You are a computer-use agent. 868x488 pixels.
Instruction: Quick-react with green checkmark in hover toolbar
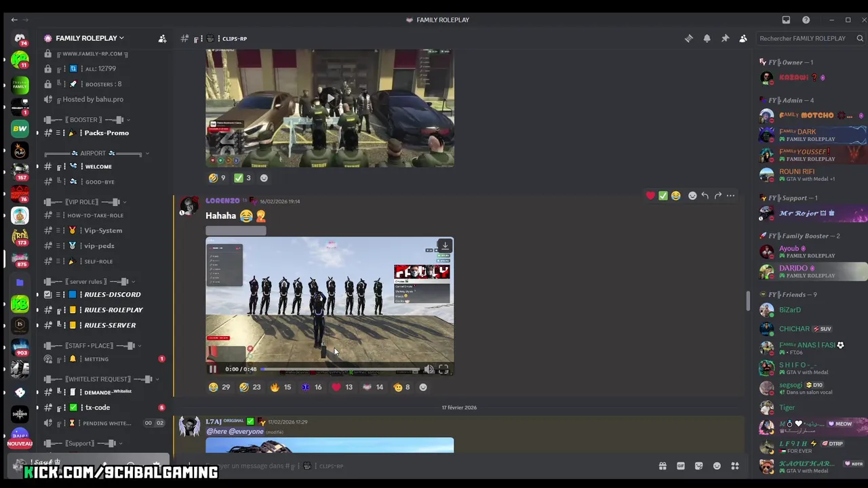tap(663, 196)
